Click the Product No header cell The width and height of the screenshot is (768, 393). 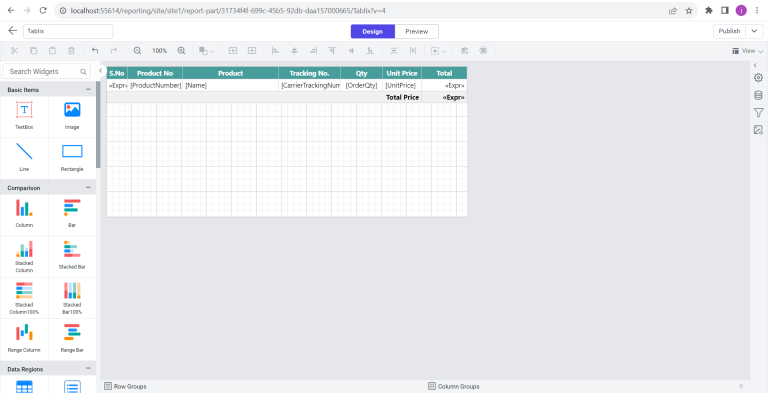coord(155,73)
